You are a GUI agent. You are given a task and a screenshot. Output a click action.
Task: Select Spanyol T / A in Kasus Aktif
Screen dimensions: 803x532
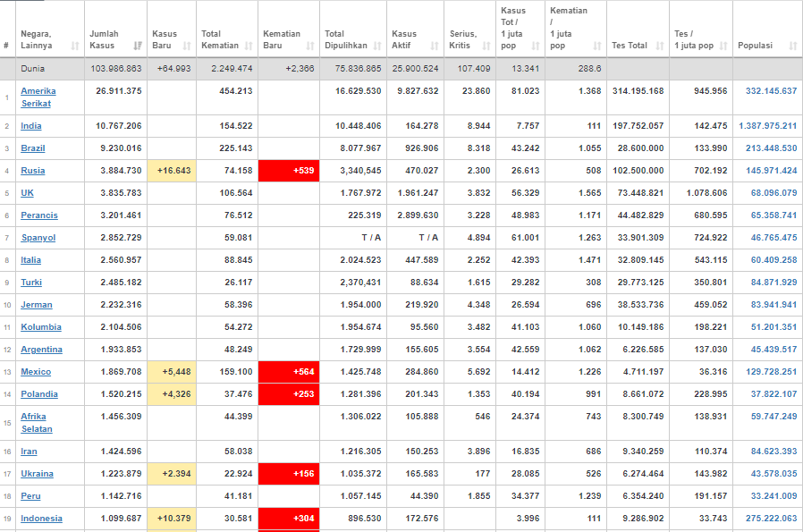pos(428,238)
